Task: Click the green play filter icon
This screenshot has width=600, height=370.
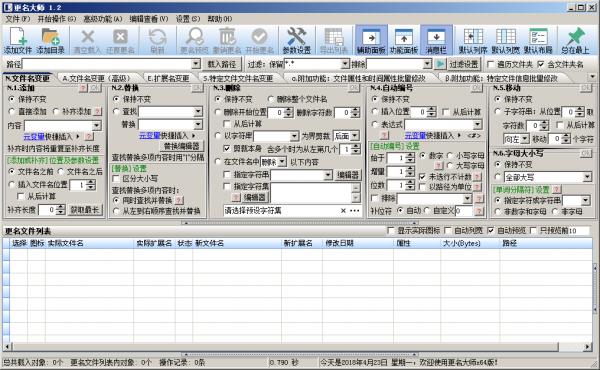Action: pos(440,64)
